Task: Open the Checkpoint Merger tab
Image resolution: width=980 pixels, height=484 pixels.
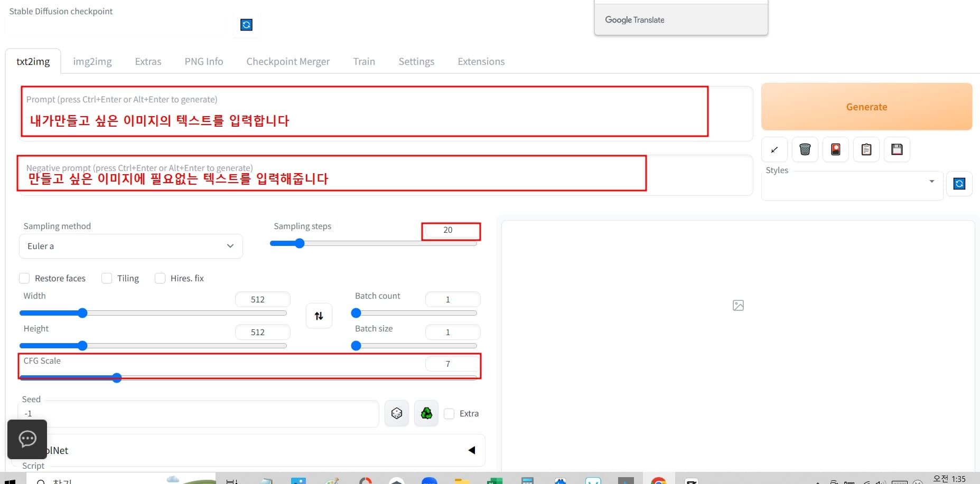Action: pos(288,61)
